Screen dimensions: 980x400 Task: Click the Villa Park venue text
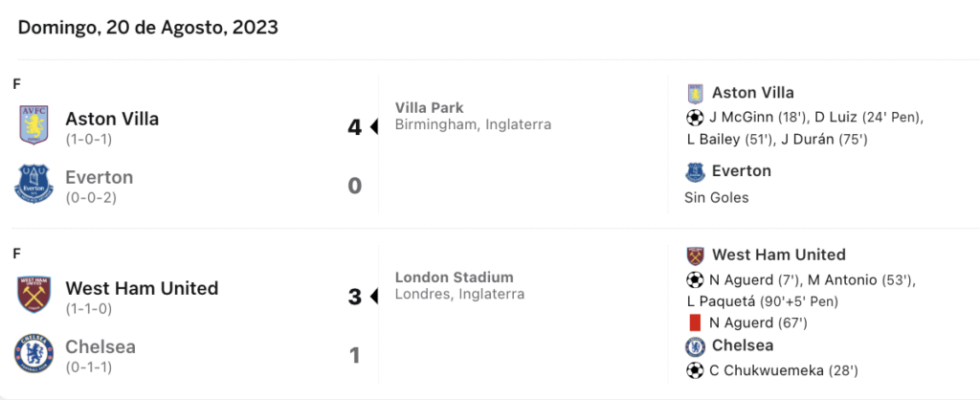point(430,108)
